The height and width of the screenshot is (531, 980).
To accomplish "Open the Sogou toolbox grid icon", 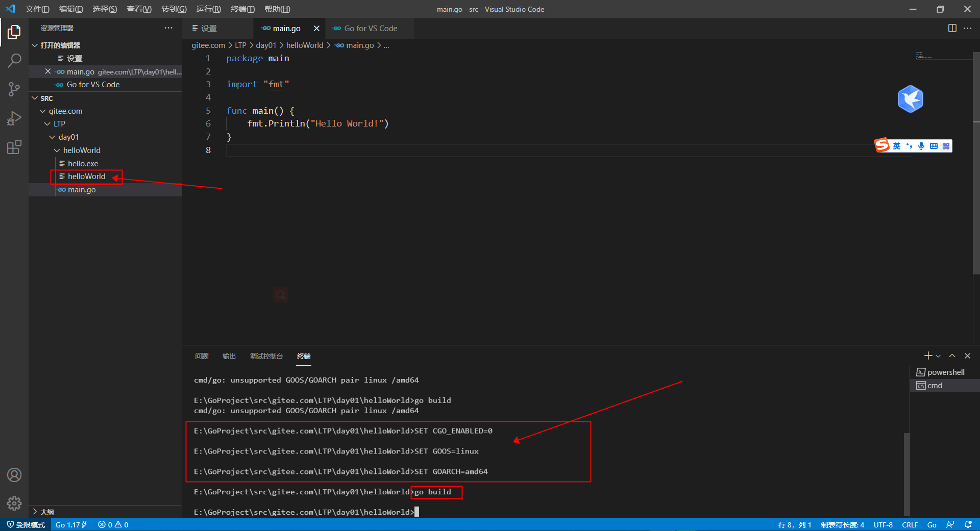I will [x=946, y=146].
